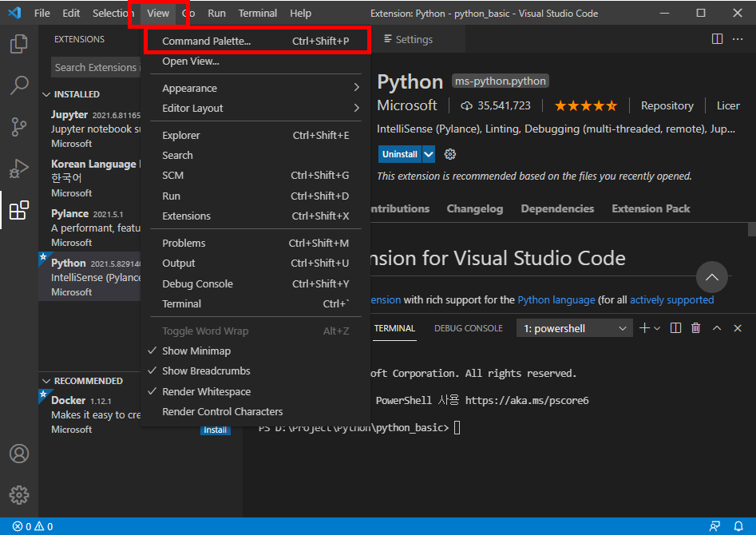Click the Search Extensions input field
This screenshot has height=535, width=756.
pos(96,68)
